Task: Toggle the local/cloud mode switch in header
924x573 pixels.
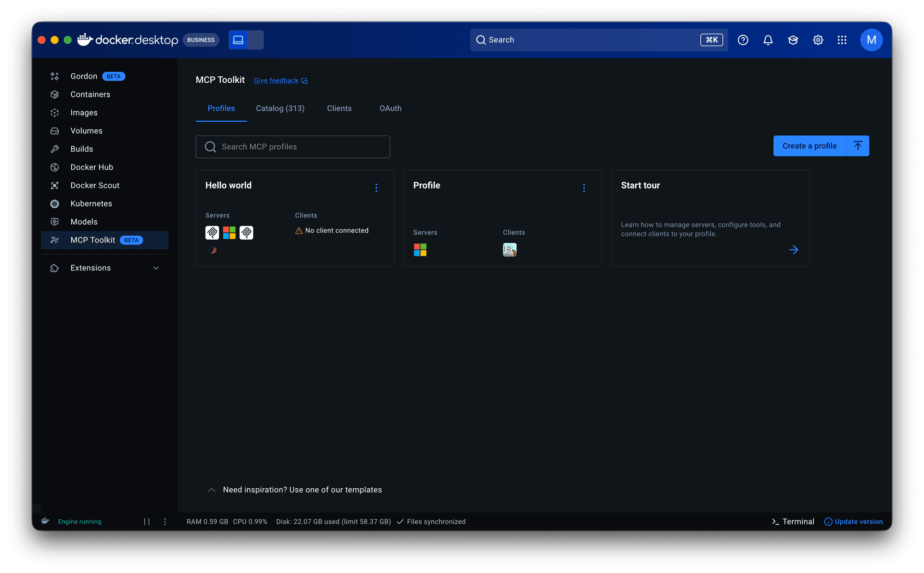Action: [246, 40]
